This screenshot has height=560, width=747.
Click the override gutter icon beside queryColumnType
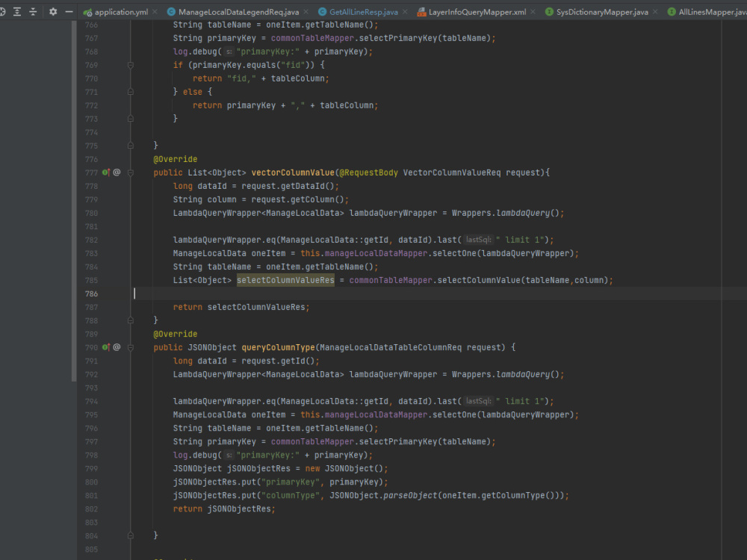[x=106, y=347]
